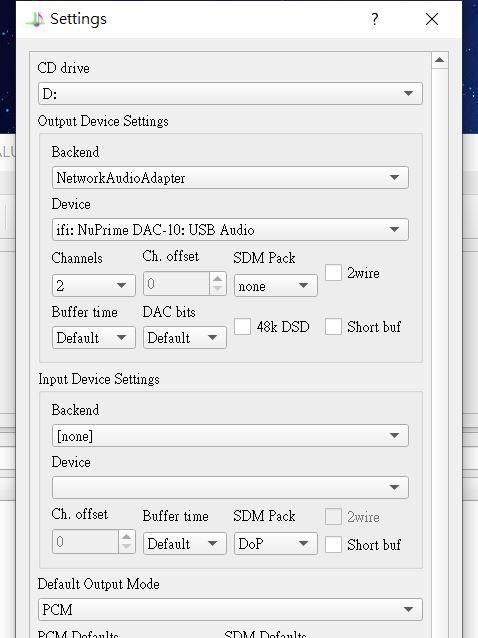The height and width of the screenshot is (638, 478).
Task: Open the output SDM Pack none dropdown
Action: pyautogui.click(x=275, y=285)
